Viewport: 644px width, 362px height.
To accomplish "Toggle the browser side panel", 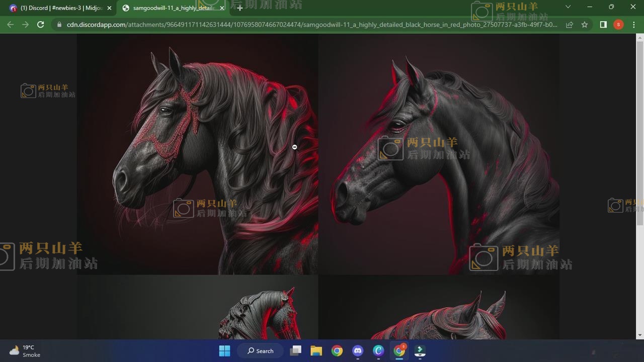I will point(603,25).
